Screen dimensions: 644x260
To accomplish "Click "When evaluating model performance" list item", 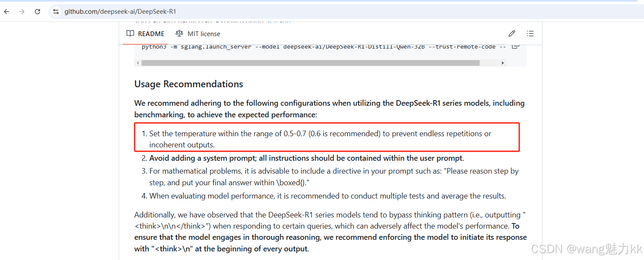I will [x=328, y=196].
